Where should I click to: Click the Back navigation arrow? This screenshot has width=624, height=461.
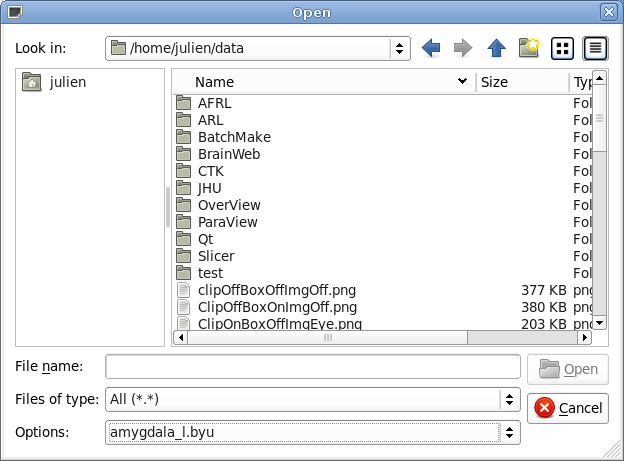pyautogui.click(x=431, y=48)
